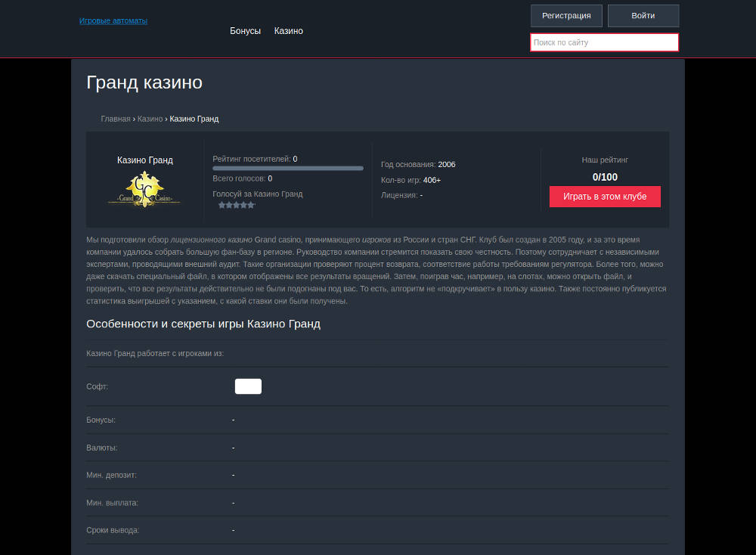Viewport: 756px width, 555px height.
Task: Open the Бонусы menu item
Action: pos(246,31)
